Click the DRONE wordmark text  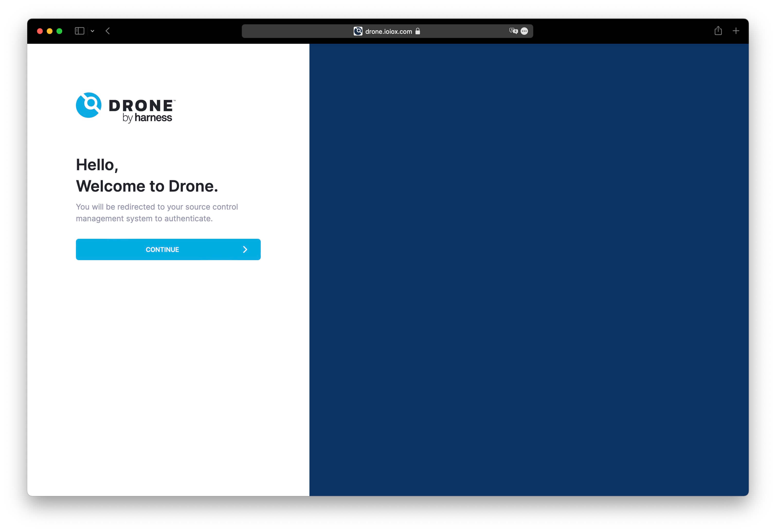pos(141,106)
